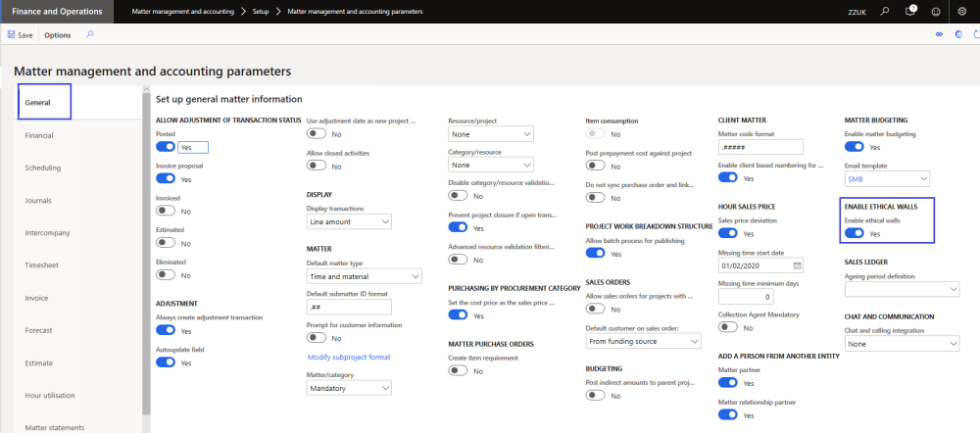Toggle the Enable ethical walls switch
The image size is (980, 433).
click(x=854, y=234)
